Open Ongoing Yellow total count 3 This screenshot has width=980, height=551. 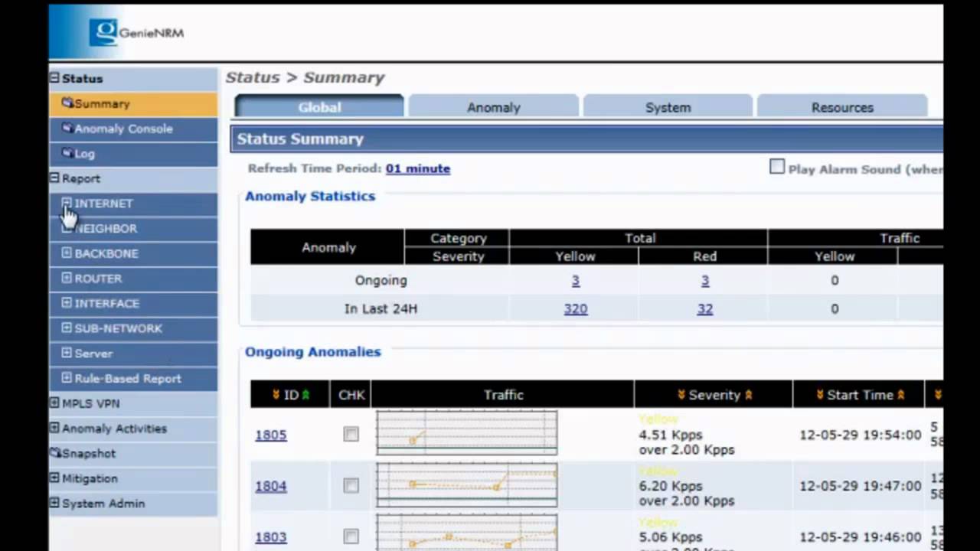[576, 281]
